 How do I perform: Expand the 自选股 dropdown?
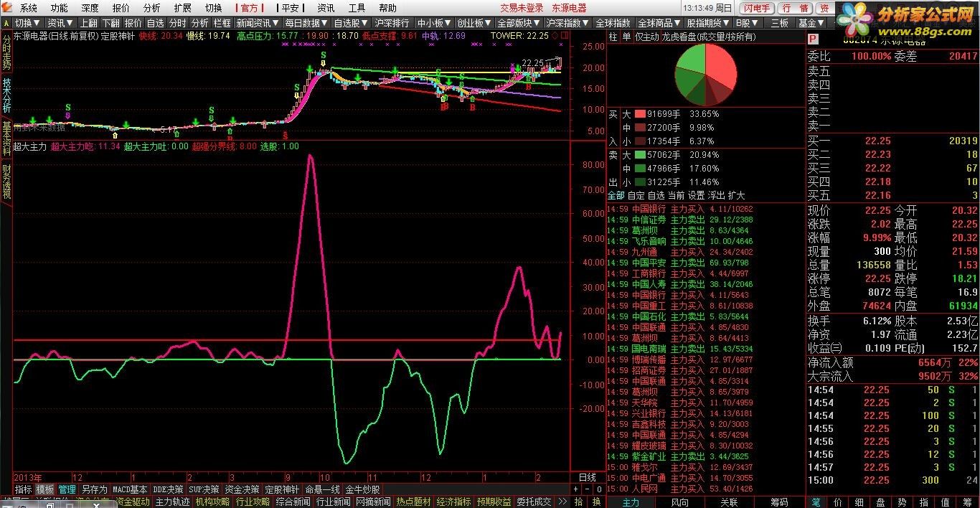(351, 23)
